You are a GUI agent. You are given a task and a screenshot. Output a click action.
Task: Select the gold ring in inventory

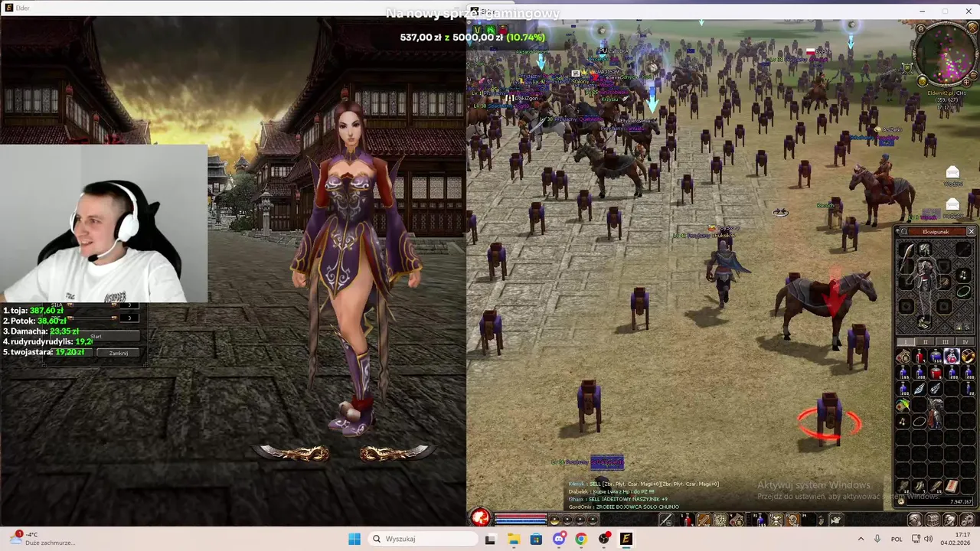pyautogui.click(x=968, y=356)
